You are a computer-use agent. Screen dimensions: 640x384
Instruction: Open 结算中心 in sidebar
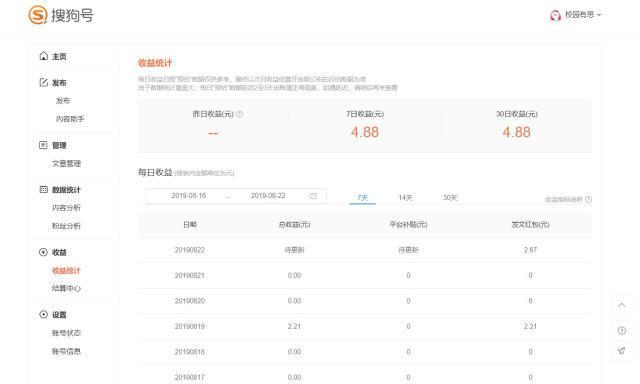(x=67, y=289)
